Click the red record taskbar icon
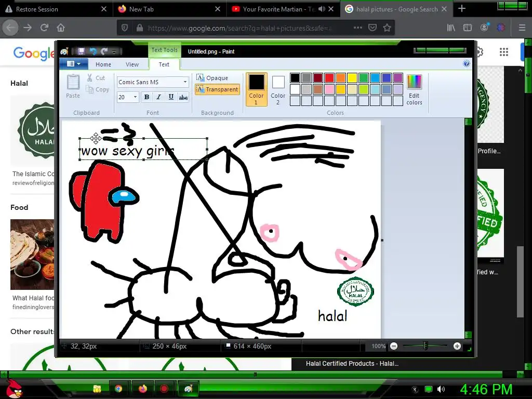 (164, 389)
